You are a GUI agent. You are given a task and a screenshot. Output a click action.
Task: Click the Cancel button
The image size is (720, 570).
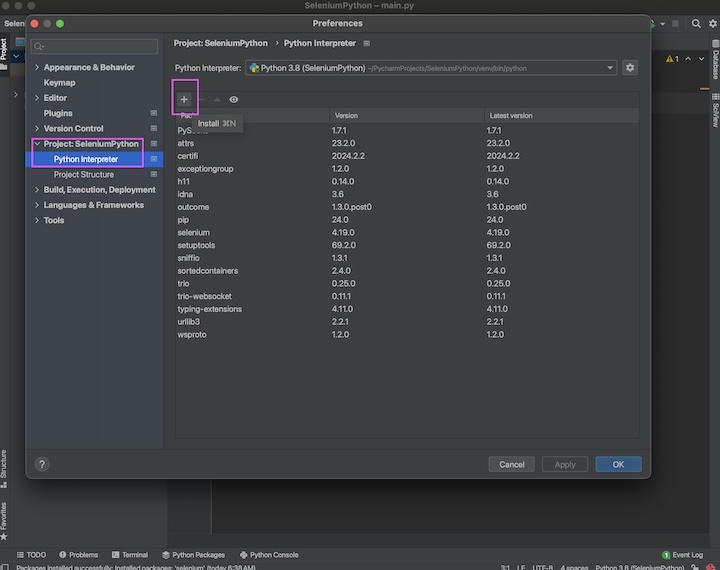pos(511,464)
